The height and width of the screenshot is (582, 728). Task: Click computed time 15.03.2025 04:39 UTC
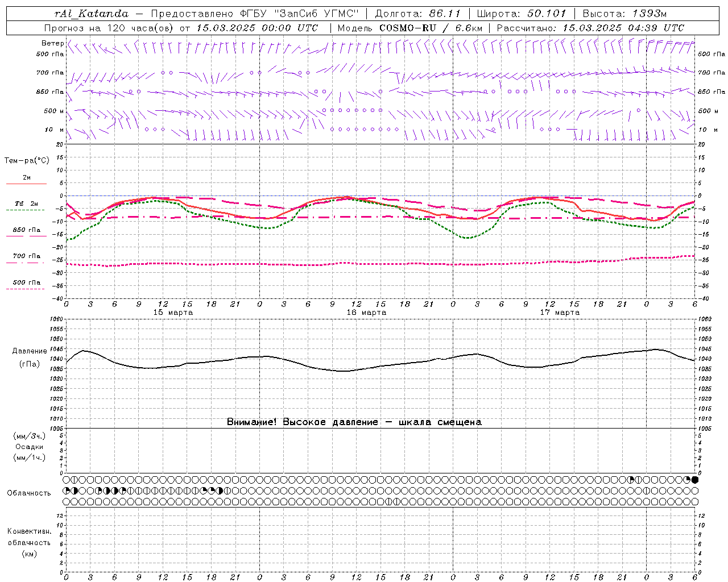pyautogui.click(x=623, y=28)
